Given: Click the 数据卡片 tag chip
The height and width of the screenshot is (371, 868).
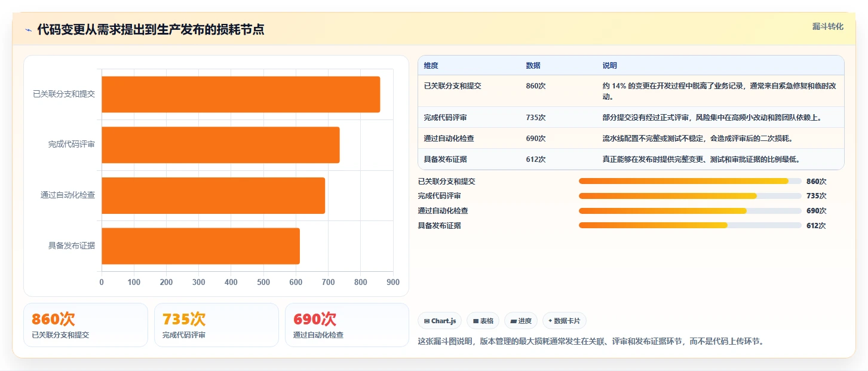Looking at the screenshot, I should (x=565, y=321).
